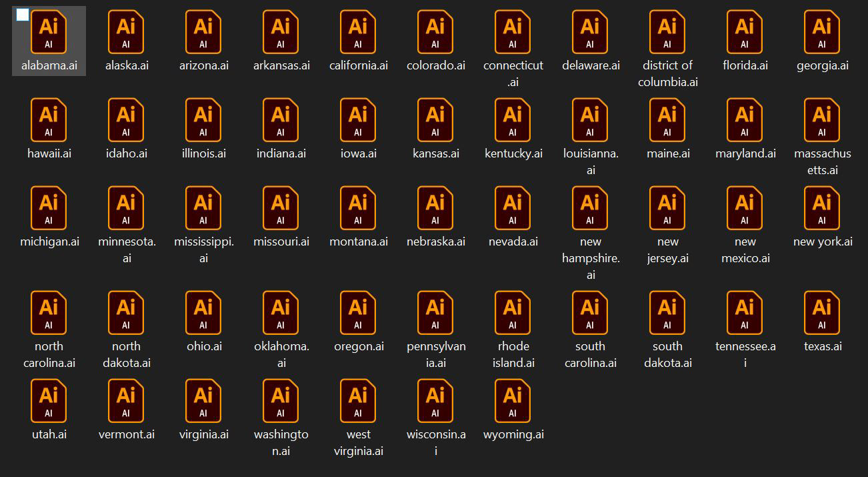Select the utah.ai file in the last row
The image size is (868, 477).
[49, 401]
